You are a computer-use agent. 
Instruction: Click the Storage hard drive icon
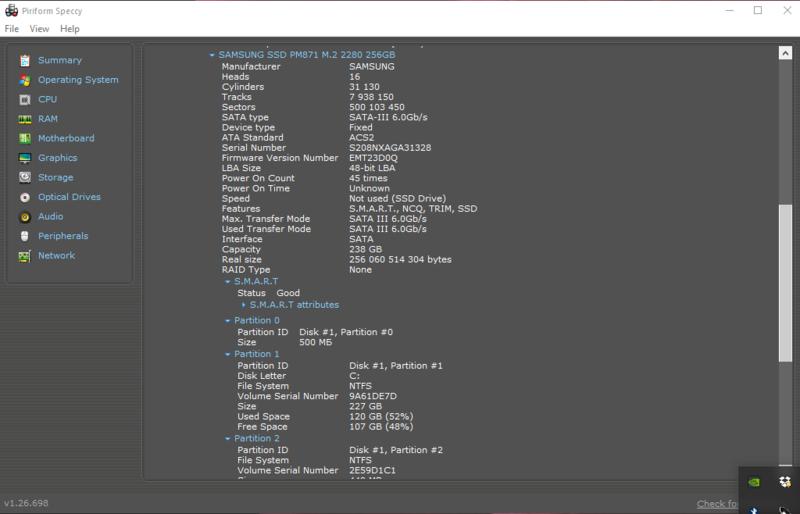click(x=24, y=178)
